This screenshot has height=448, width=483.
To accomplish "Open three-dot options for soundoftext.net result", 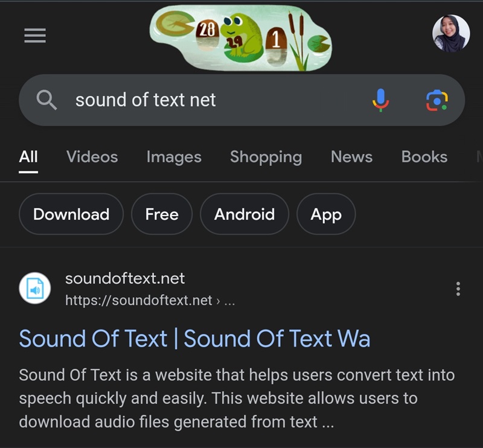I will coord(458,289).
